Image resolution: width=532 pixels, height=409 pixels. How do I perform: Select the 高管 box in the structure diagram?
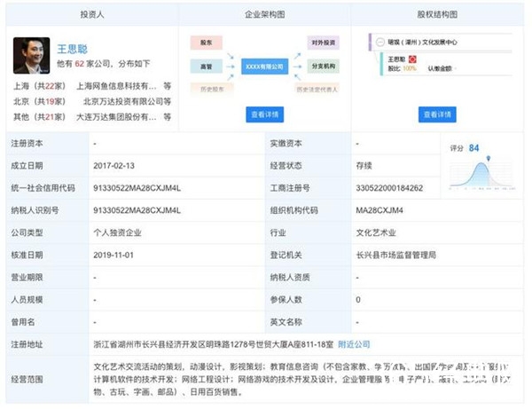[x=207, y=67]
